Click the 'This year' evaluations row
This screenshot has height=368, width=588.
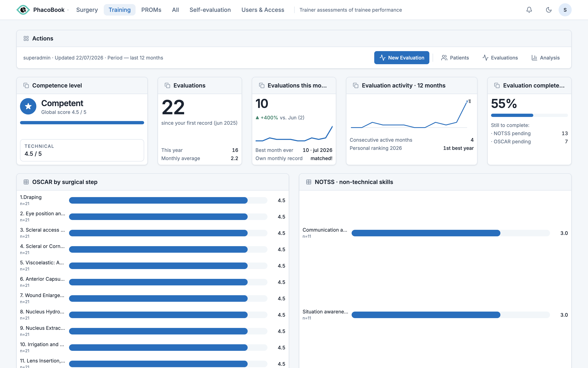coord(200,150)
